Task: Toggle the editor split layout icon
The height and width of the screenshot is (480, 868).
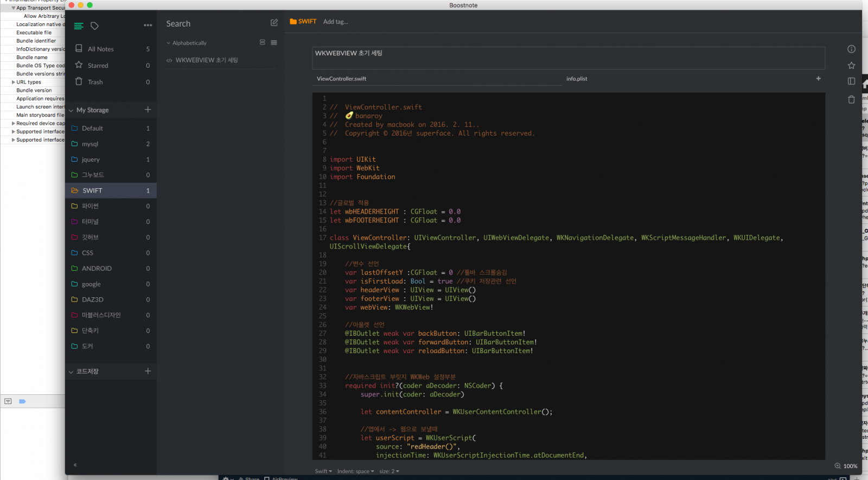Action: [x=851, y=81]
